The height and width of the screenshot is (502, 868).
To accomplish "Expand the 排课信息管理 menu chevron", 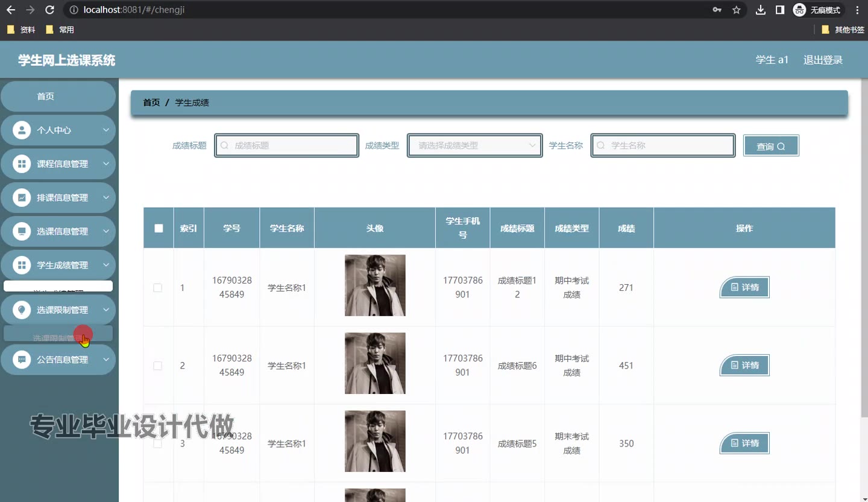I will pos(105,197).
